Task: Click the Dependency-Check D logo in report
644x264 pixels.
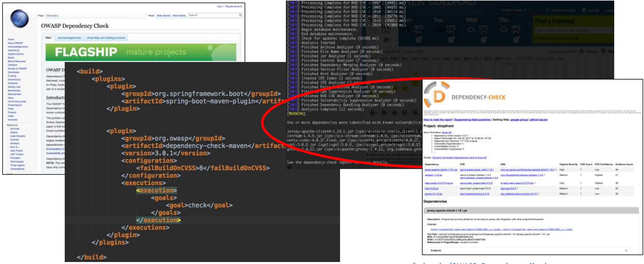Action: pos(437,95)
